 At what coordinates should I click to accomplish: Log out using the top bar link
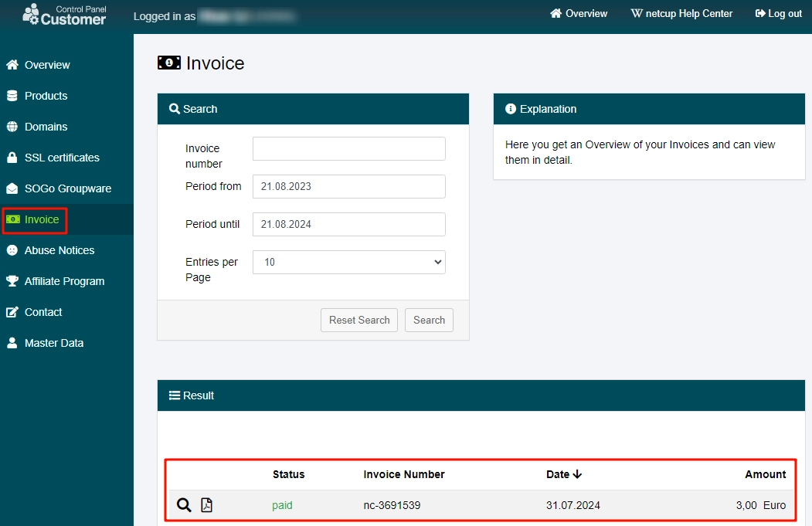pos(778,14)
